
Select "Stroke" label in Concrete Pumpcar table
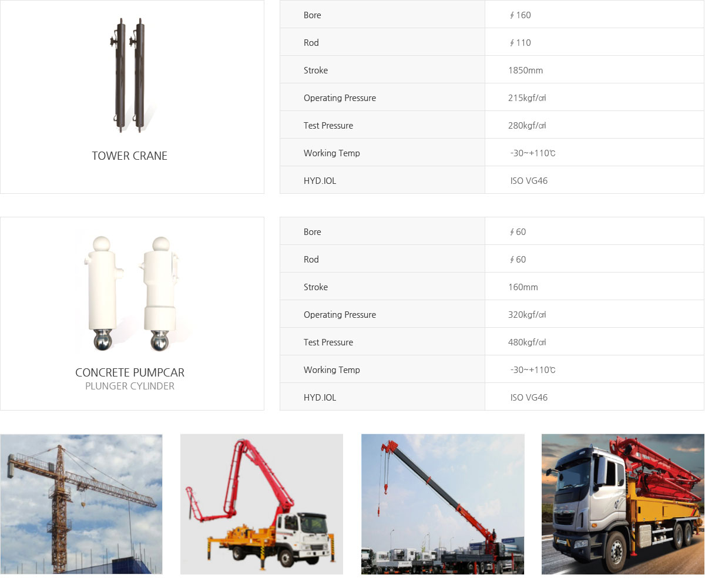tap(315, 287)
